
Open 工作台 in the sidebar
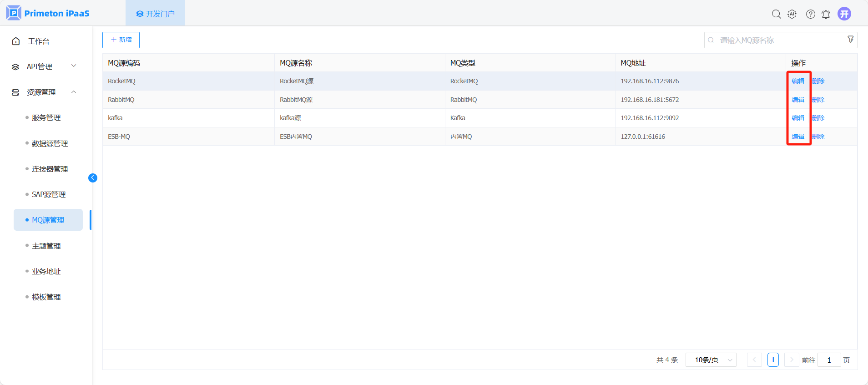[x=39, y=41]
